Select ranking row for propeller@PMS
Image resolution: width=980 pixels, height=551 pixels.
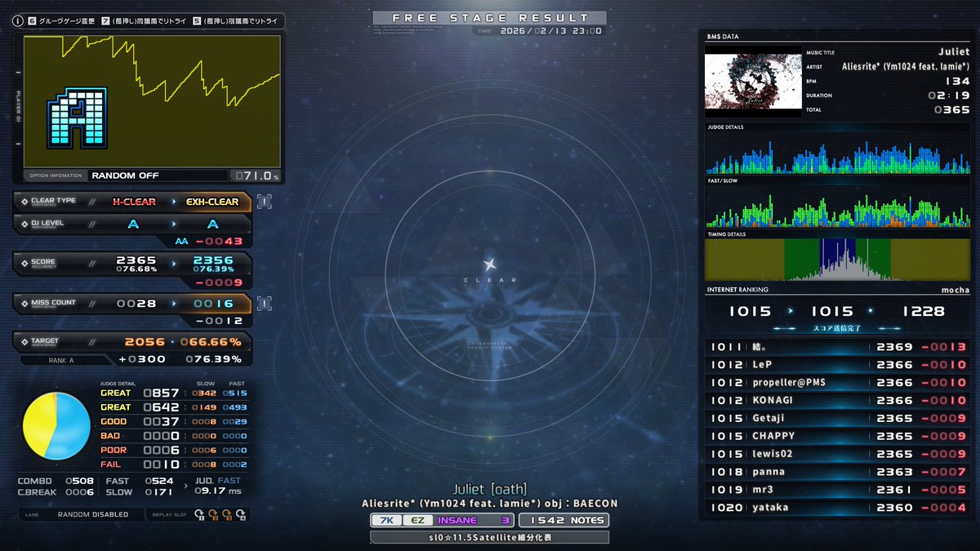coord(837,383)
